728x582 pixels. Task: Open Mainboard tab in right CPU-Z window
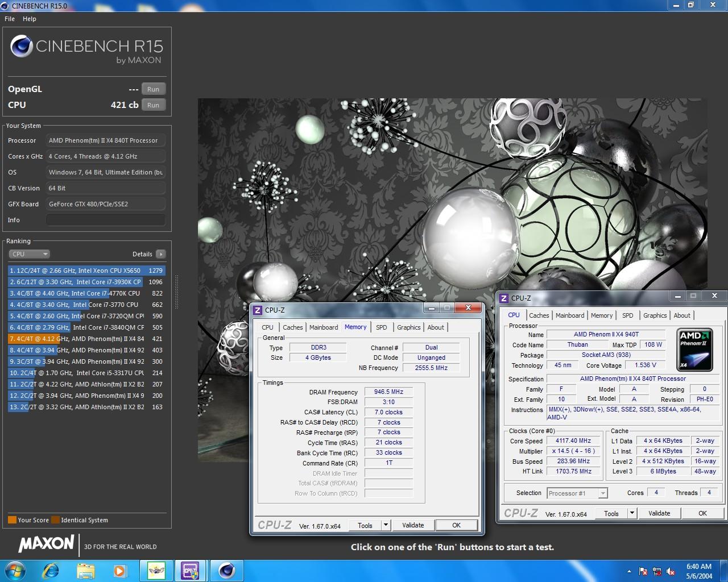pyautogui.click(x=570, y=315)
